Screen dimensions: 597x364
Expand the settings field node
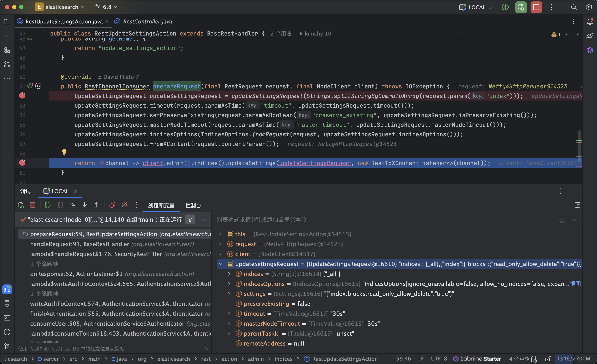[x=229, y=294]
